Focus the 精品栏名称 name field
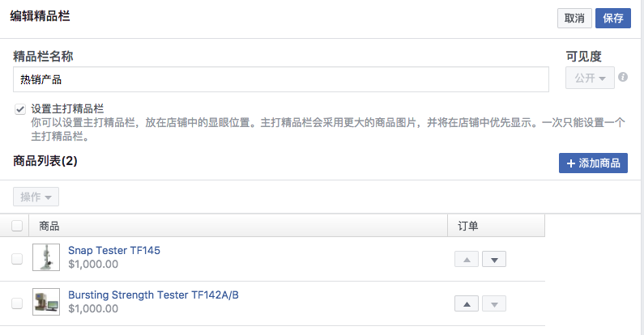The width and height of the screenshot is (644, 335). point(281,79)
